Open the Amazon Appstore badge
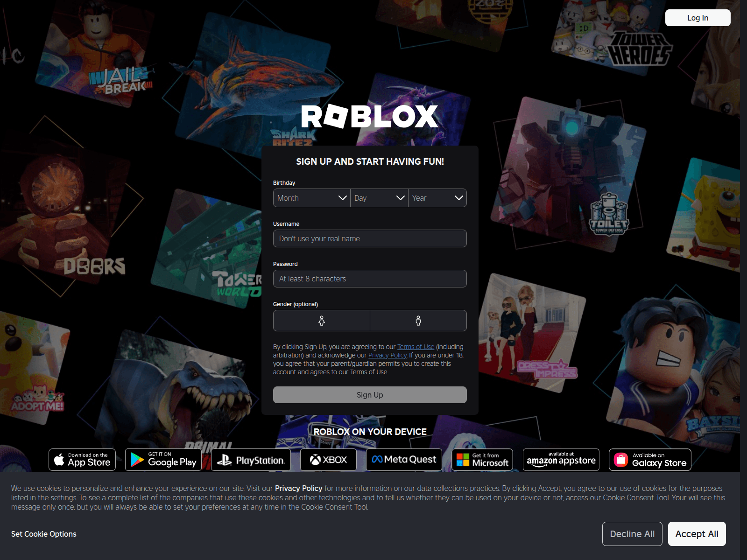 pyautogui.click(x=561, y=460)
